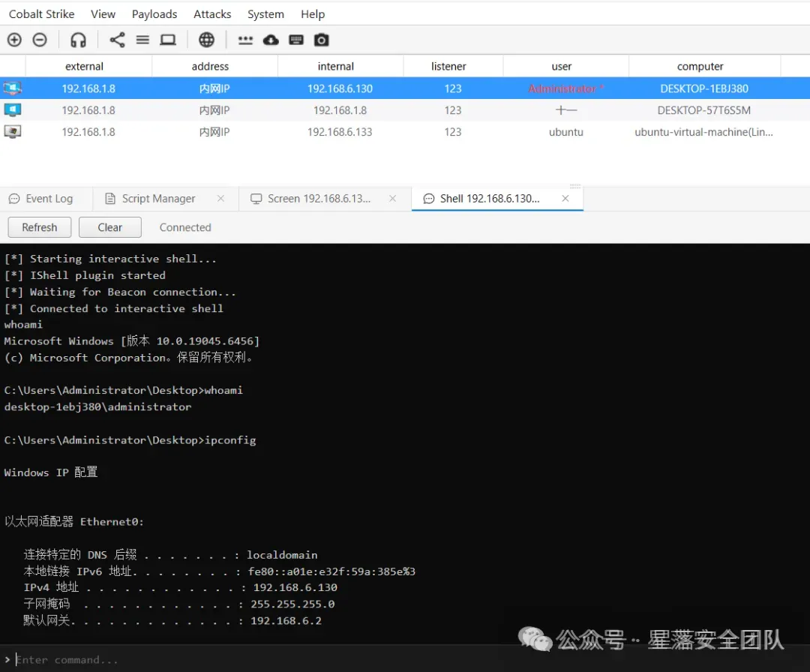Screen dimensions: 810x672
Task: Show pivot graph view share icon
Action: 117,40
